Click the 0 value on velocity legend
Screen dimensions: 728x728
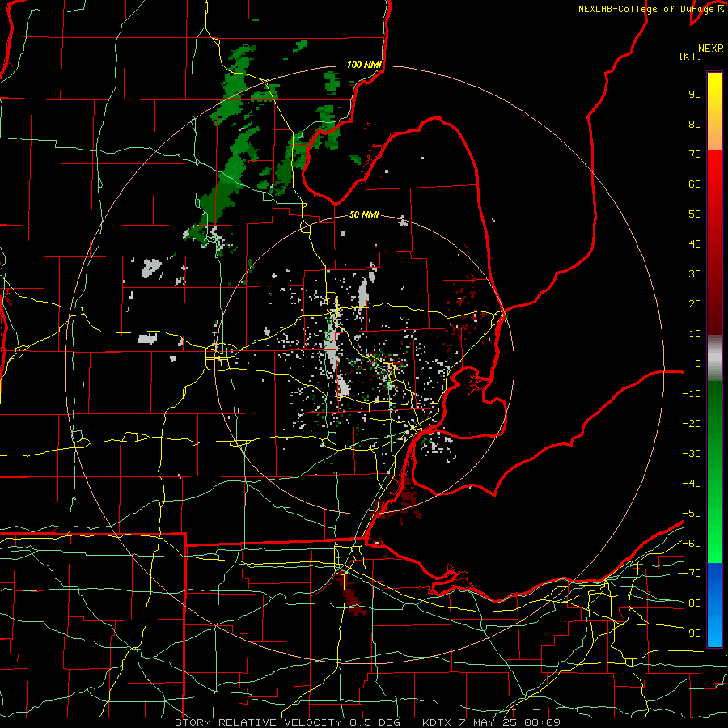pos(698,363)
